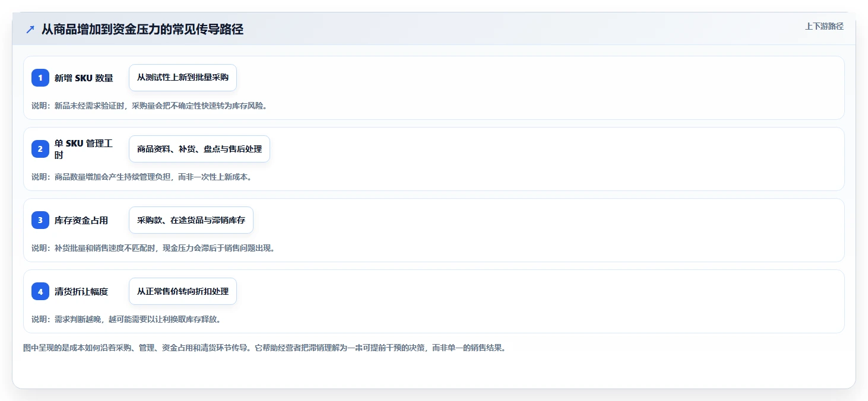Select the 商品资料、补货、盘点与售后处理 chip
Image resolution: width=868 pixels, height=401 pixels.
click(x=199, y=149)
